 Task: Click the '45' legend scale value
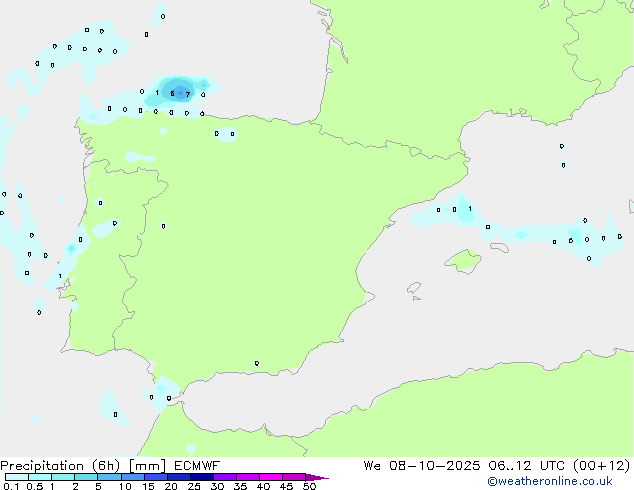pyautogui.click(x=286, y=486)
